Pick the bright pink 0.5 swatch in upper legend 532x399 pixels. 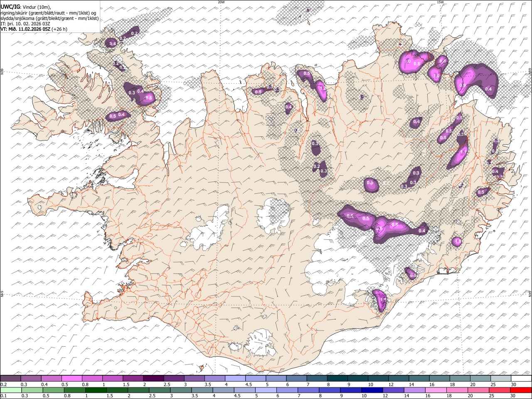click(x=71, y=378)
